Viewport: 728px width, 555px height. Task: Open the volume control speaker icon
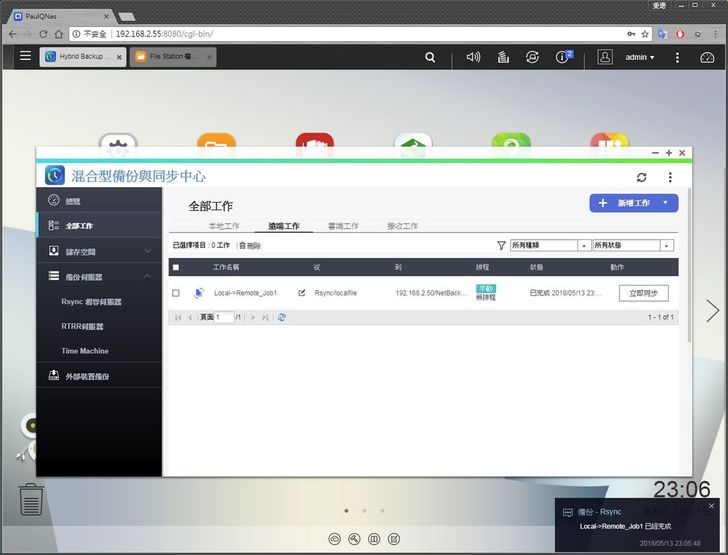[x=474, y=57]
